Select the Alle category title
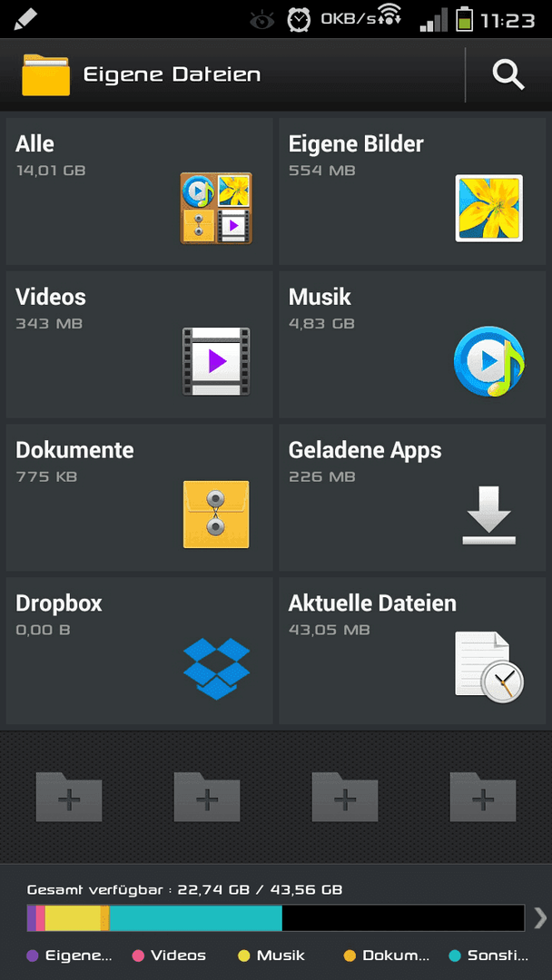 (34, 143)
